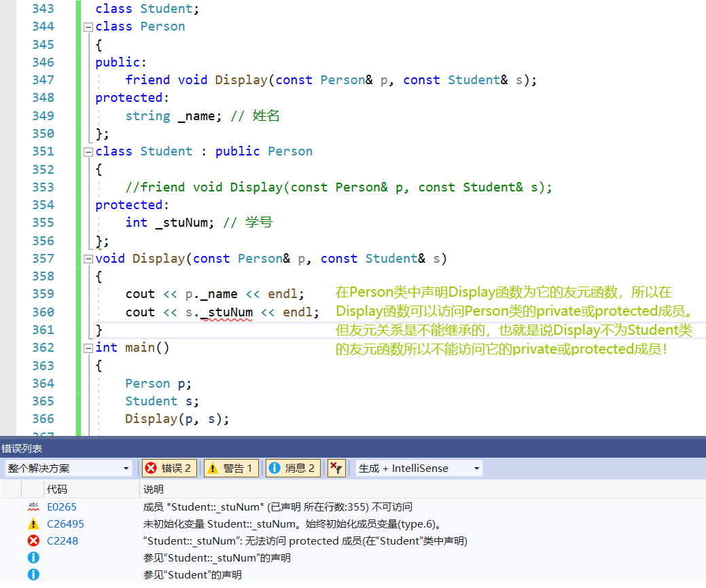Toggle the 消息 2 messages filter
The height and width of the screenshot is (588, 706).
coord(293,468)
